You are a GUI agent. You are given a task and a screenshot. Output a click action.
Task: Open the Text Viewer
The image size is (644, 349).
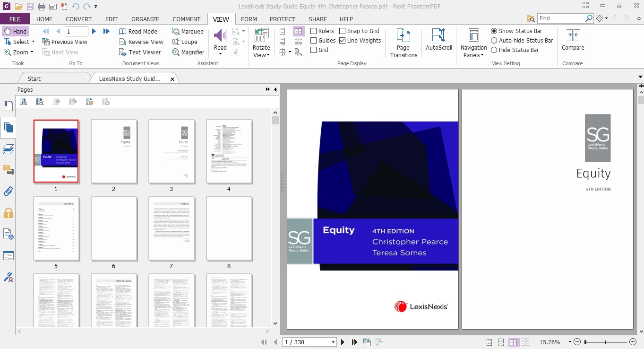tap(140, 52)
